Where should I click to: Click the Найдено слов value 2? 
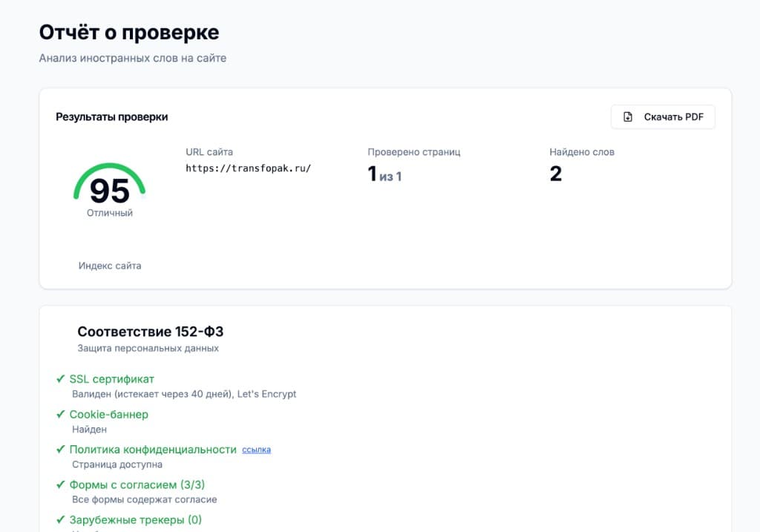(x=556, y=174)
